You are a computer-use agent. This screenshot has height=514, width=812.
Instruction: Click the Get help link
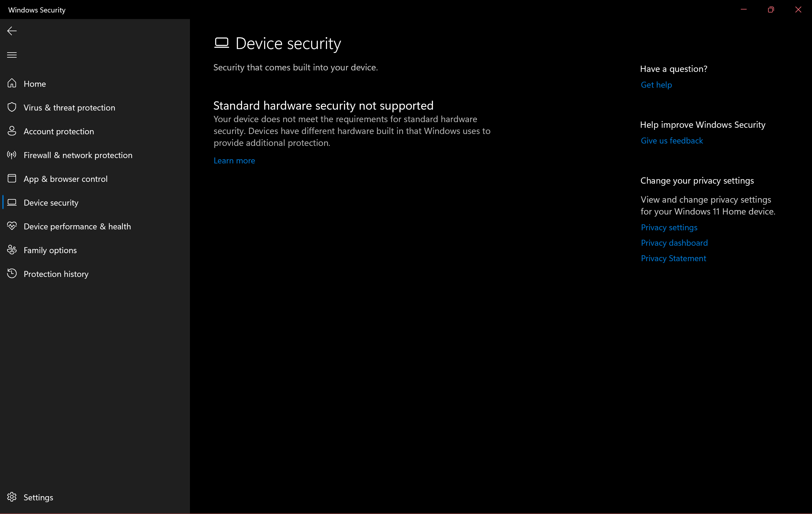656,85
